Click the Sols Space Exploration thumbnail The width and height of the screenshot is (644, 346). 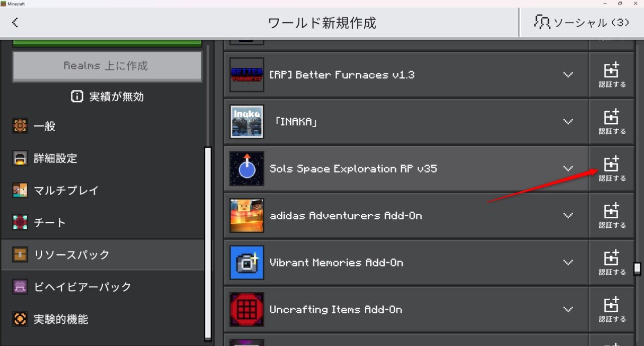pos(247,168)
